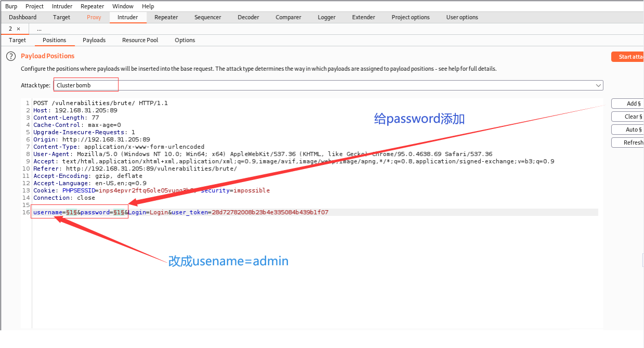Switch to the Comparer tab
Image resolution: width=644 pixels, height=348 pixels.
(288, 17)
